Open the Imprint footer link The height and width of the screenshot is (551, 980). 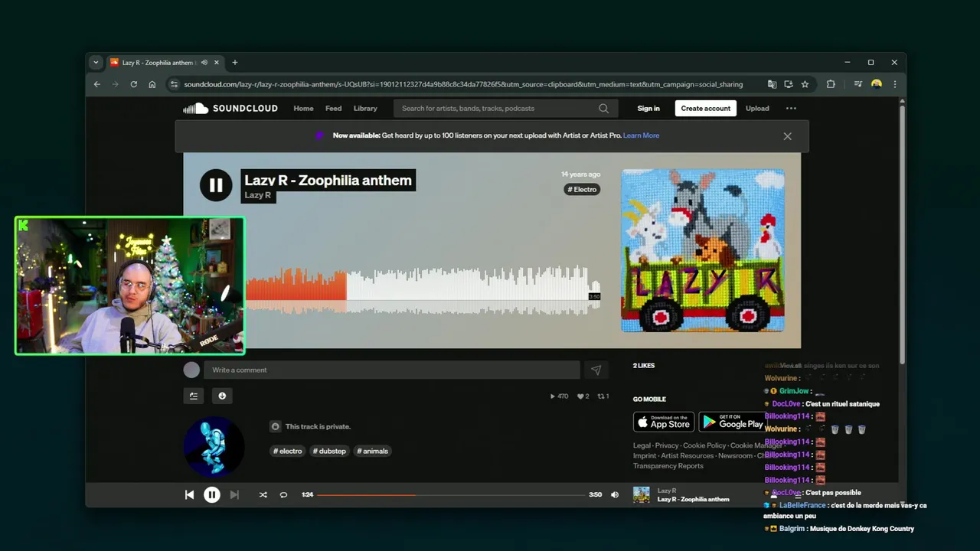click(645, 456)
